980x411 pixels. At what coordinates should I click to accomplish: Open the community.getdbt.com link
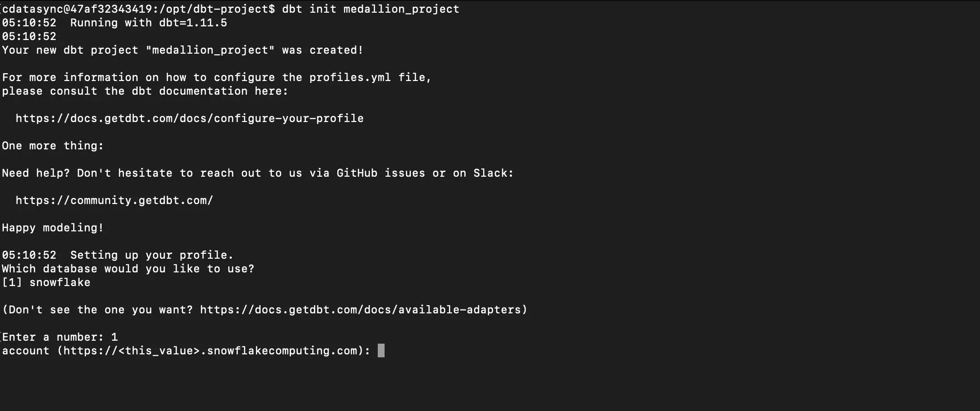click(114, 201)
